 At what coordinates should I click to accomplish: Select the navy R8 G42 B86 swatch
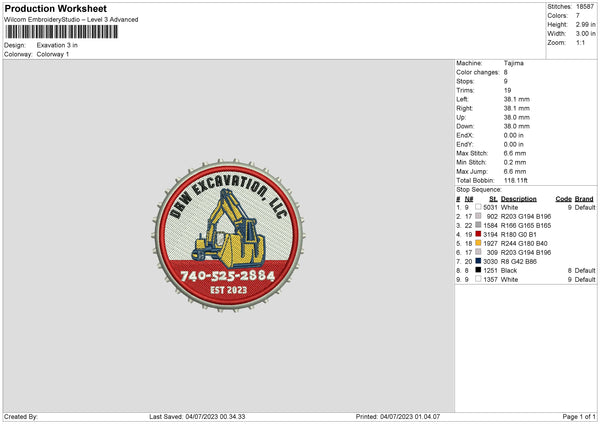478,261
